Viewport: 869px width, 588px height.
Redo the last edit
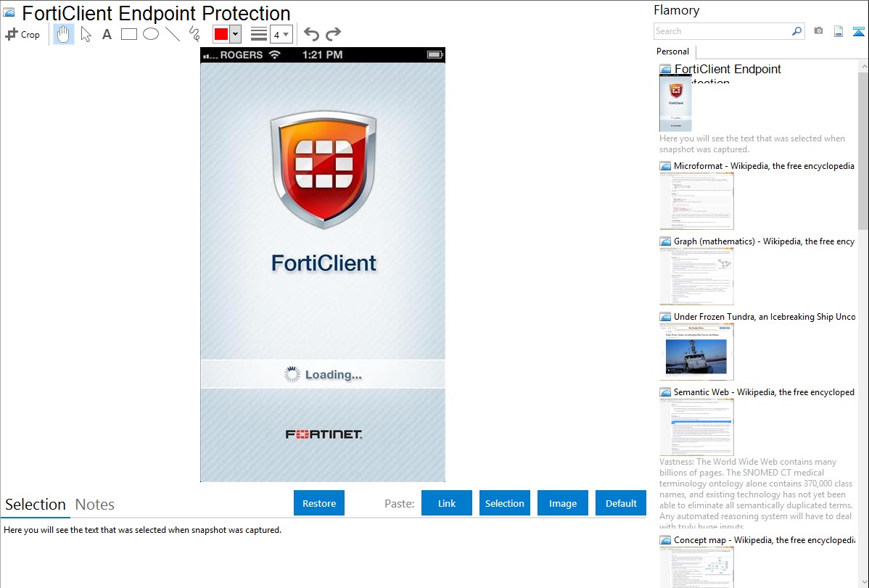click(333, 34)
